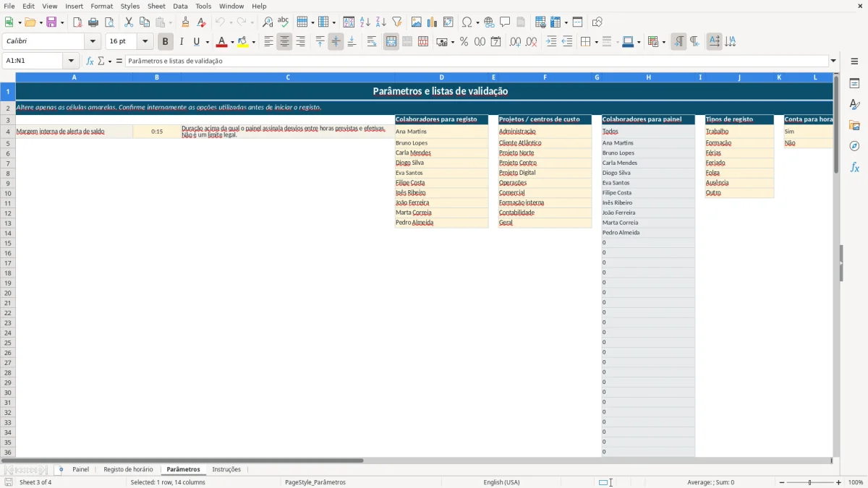Open the Sheet menu
Screen dimensions: 868x488
pos(156,6)
